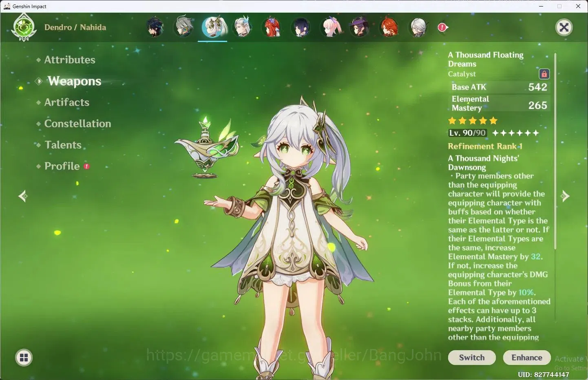Open the Attributes section
The image size is (588, 380).
tap(70, 60)
